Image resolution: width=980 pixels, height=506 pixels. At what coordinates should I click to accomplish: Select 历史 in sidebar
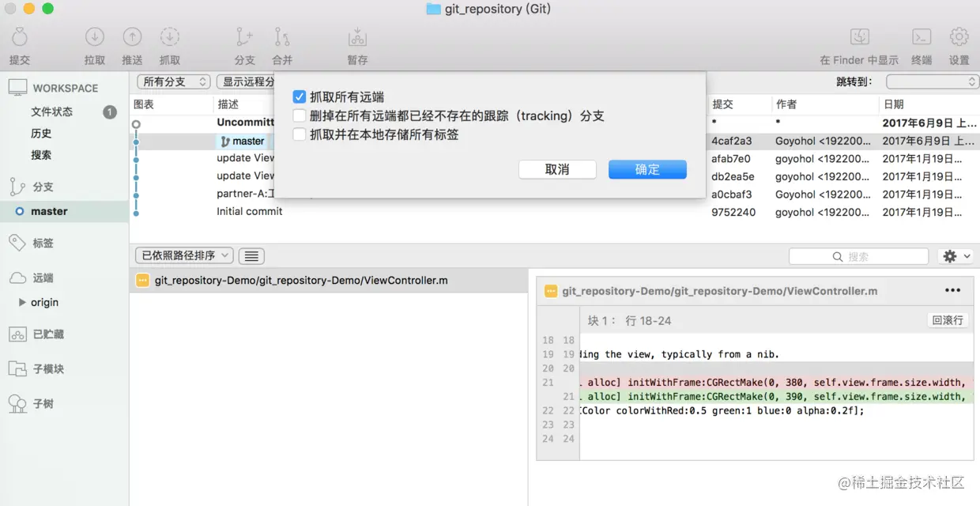(x=41, y=133)
